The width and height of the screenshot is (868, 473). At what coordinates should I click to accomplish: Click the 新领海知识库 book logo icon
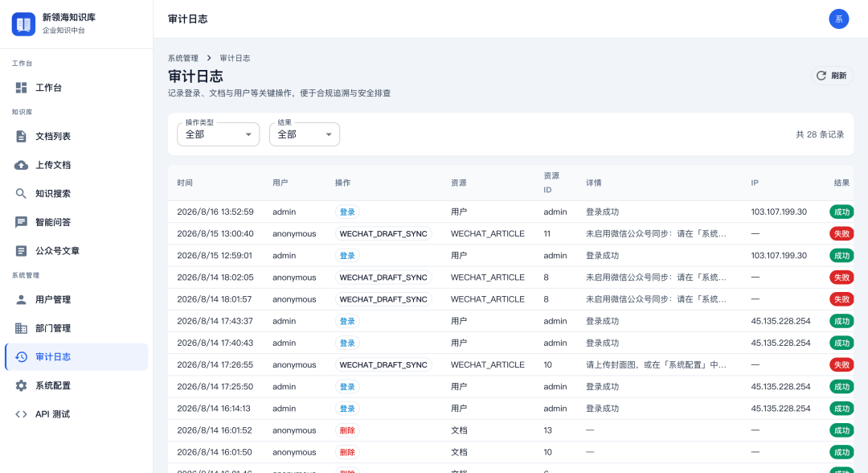pos(23,24)
